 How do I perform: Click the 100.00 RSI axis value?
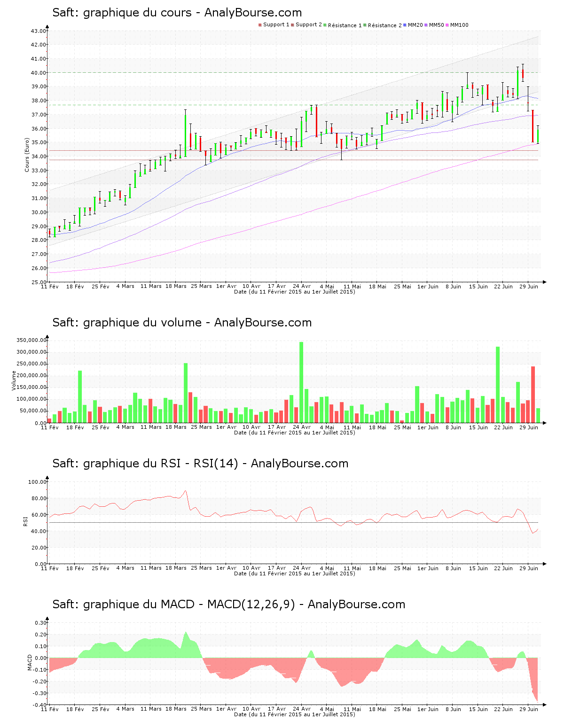click(x=37, y=482)
